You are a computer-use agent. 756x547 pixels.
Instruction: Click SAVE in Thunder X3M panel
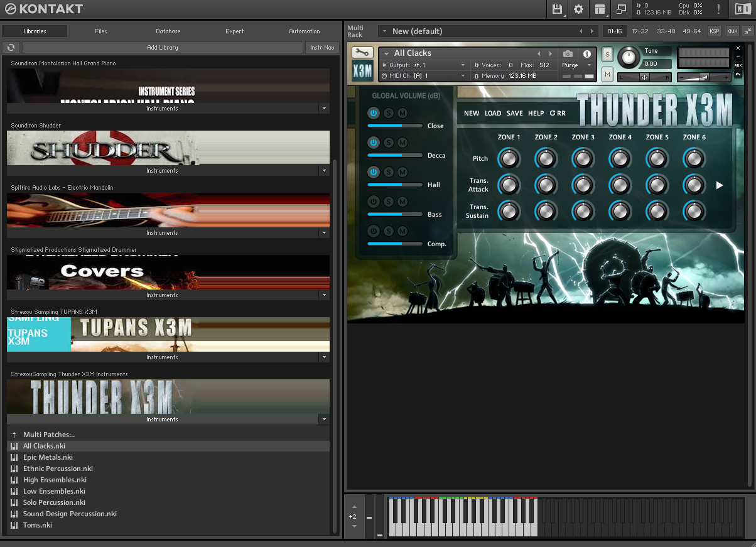[514, 114]
